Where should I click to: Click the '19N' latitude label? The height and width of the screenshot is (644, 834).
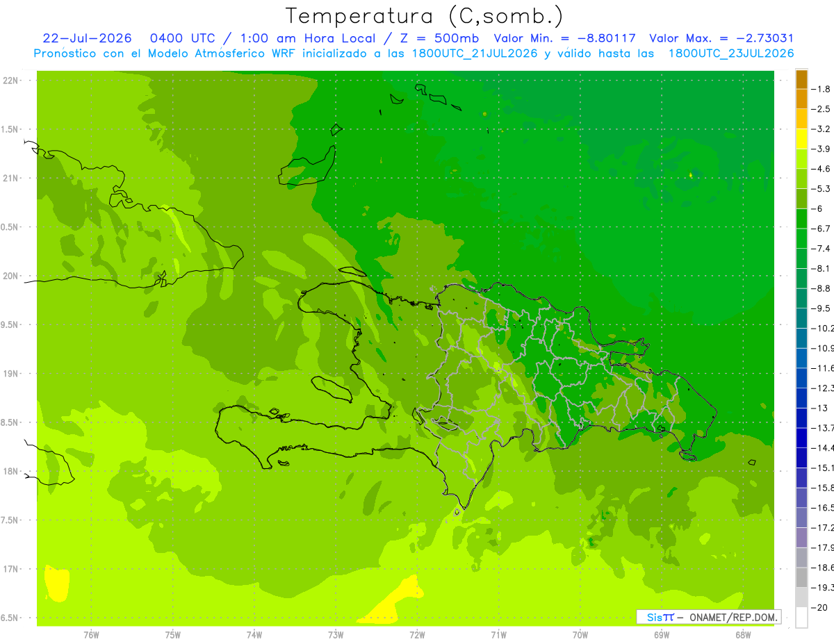click(x=12, y=374)
